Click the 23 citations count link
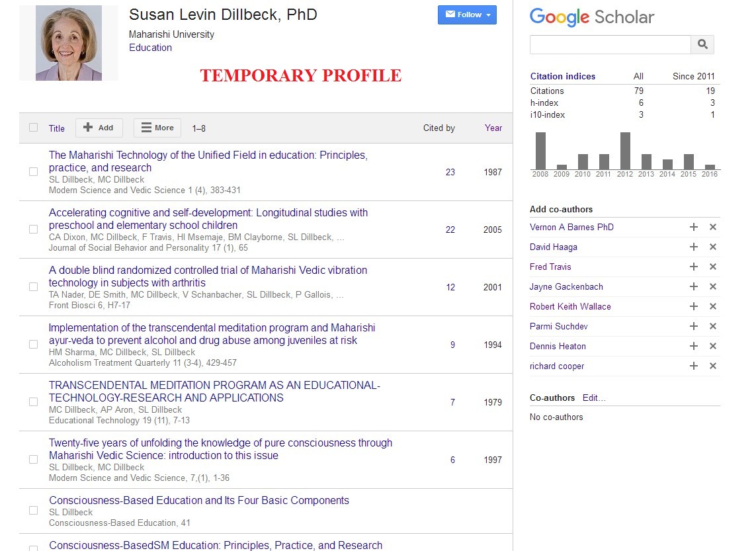 pyautogui.click(x=450, y=172)
